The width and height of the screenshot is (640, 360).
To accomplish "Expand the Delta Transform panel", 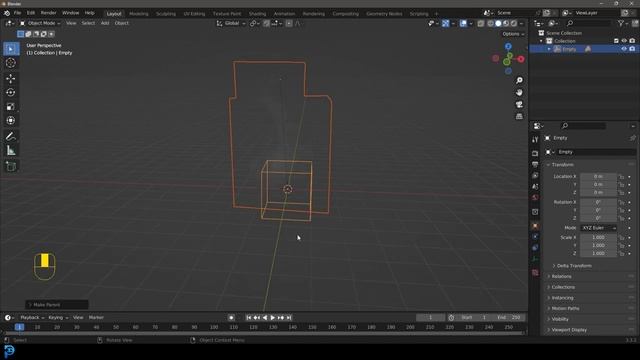I will pos(574,266).
